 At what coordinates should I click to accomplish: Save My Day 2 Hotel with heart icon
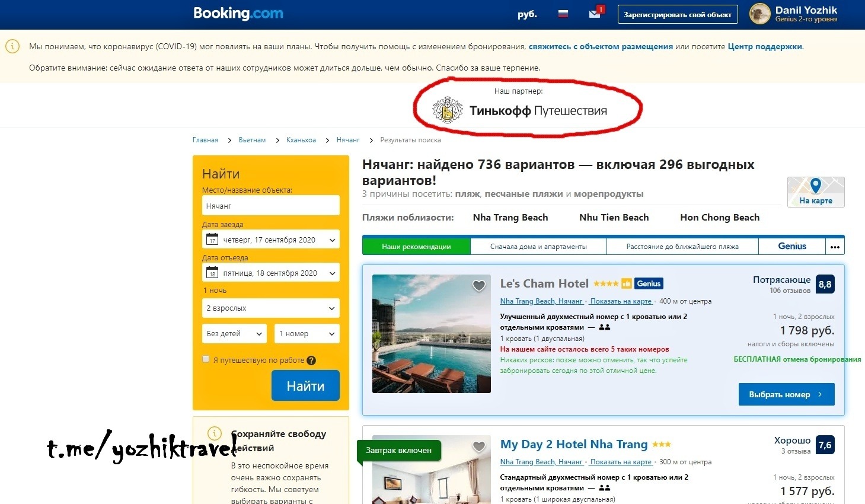point(479,446)
